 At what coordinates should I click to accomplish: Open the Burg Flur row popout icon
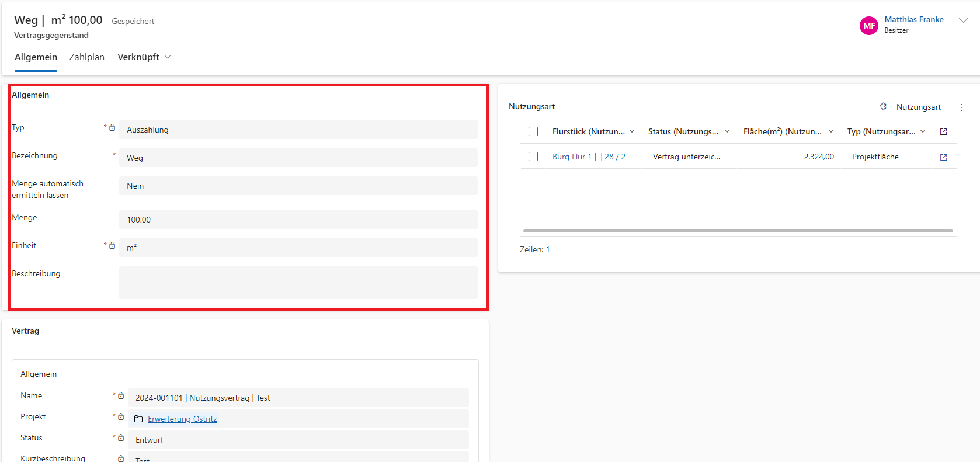tap(943, 157)
